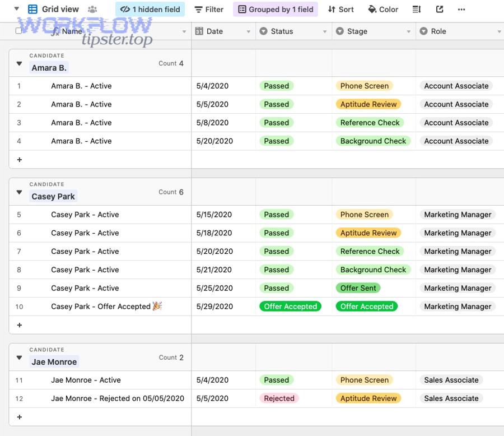Click the Passed status tag in row 2
The height and width of the screenshot is (436, 504).
[x=277, y=104]
